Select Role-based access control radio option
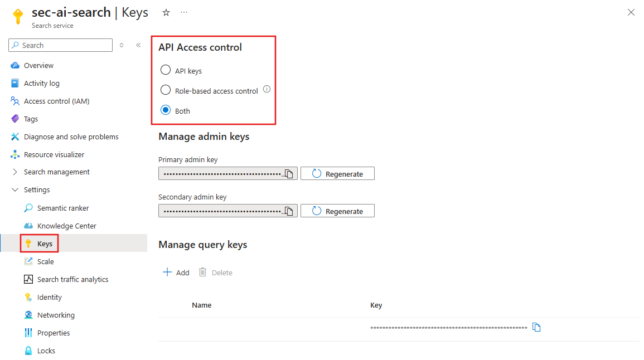The image size is (644, 360). pyautogui.click(x=166, y=90)
